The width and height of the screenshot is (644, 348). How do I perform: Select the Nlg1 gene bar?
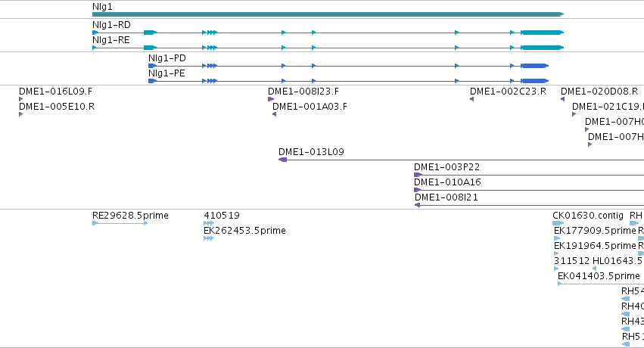pos(328,14)
